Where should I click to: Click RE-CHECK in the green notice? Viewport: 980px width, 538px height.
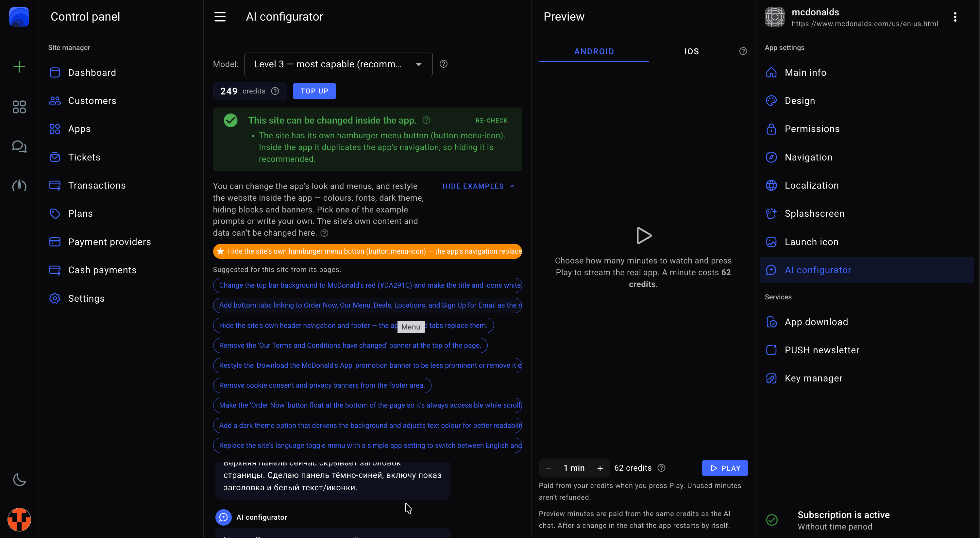(x=492, y=121)
